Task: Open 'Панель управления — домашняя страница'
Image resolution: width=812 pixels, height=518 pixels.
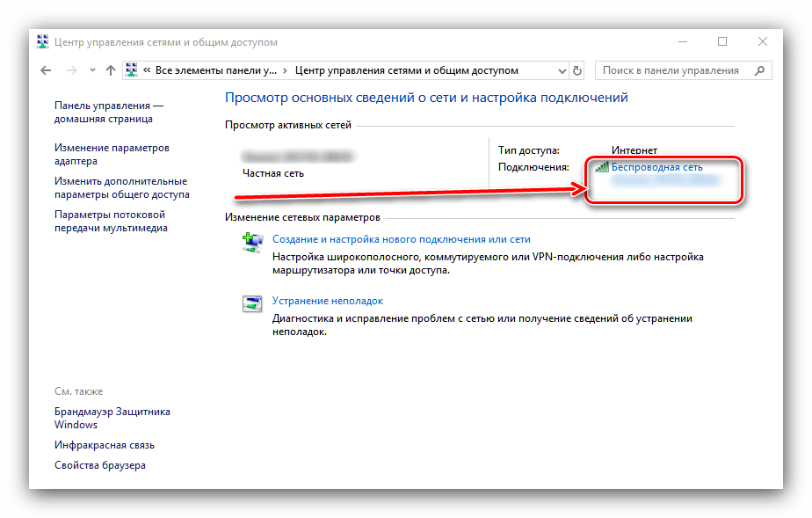Action: point(109,112)
